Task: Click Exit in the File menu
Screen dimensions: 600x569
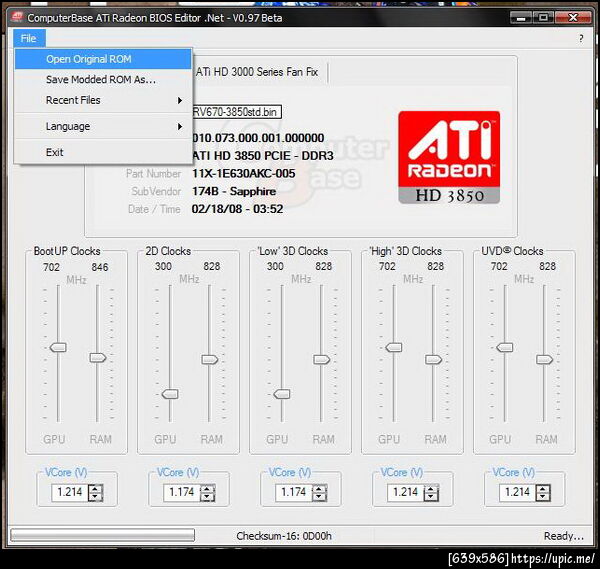Action: 103,152
